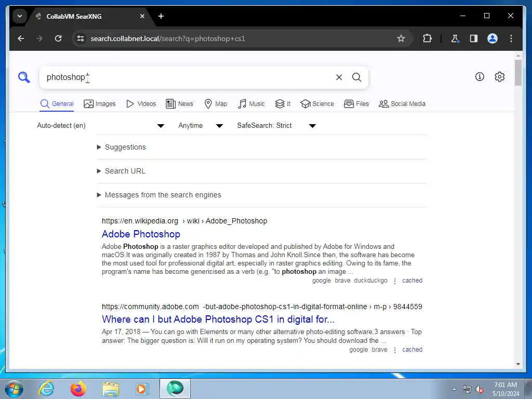Switch to the Map tab
532x399 pixels.
click(x=216, y=104)
